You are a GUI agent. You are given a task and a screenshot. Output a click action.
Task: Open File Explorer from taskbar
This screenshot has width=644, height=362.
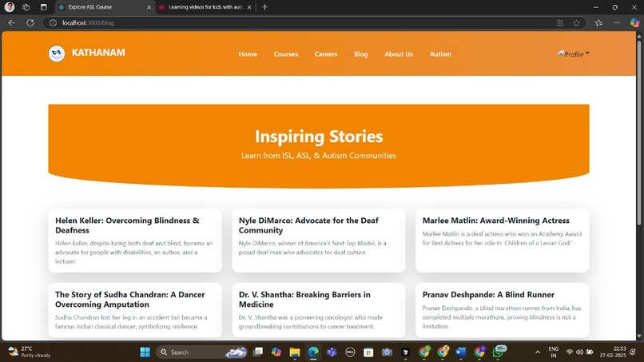(295, 352)
